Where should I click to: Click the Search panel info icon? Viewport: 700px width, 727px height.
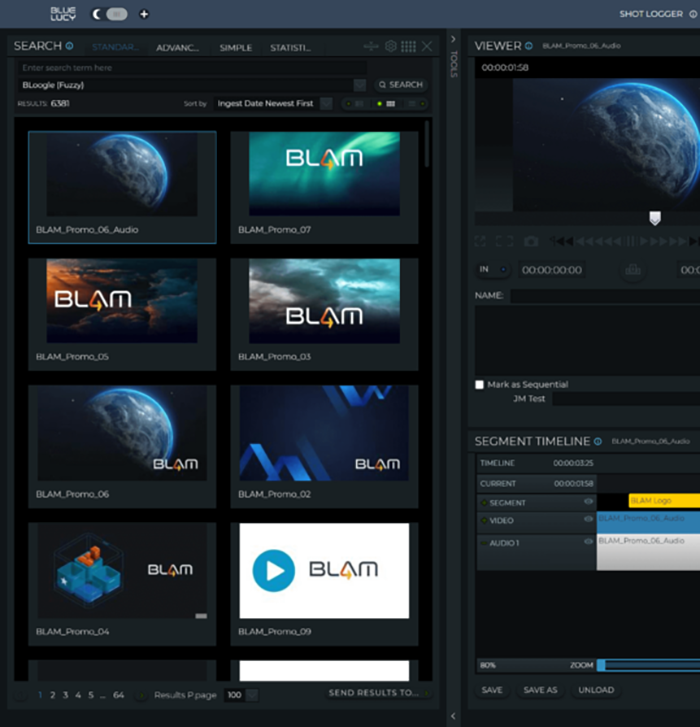pos(70,46)
